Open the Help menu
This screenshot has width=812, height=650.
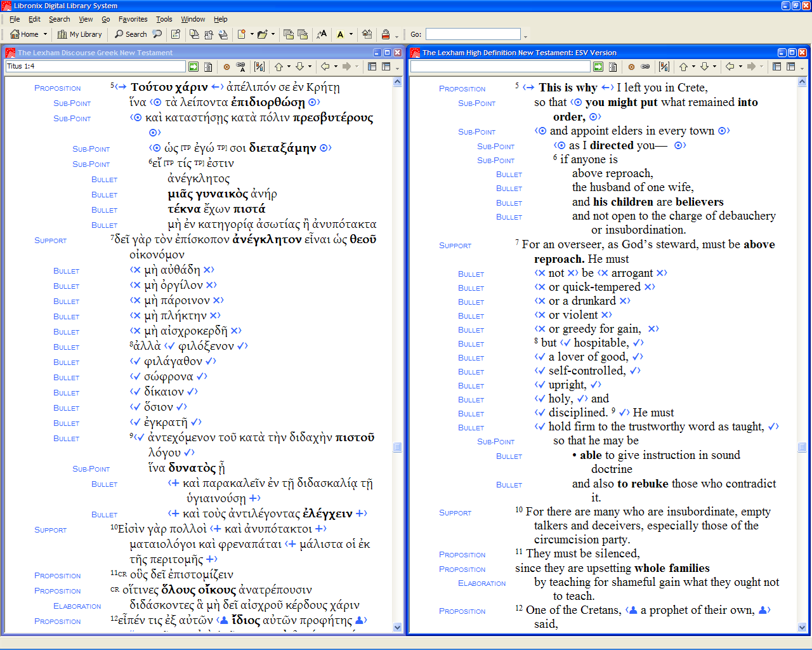pos(220,19)
